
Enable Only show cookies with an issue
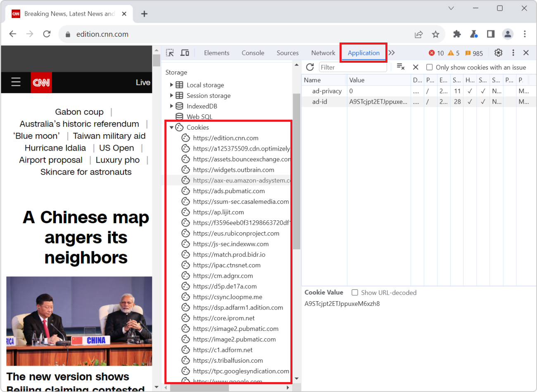(430, 67)
